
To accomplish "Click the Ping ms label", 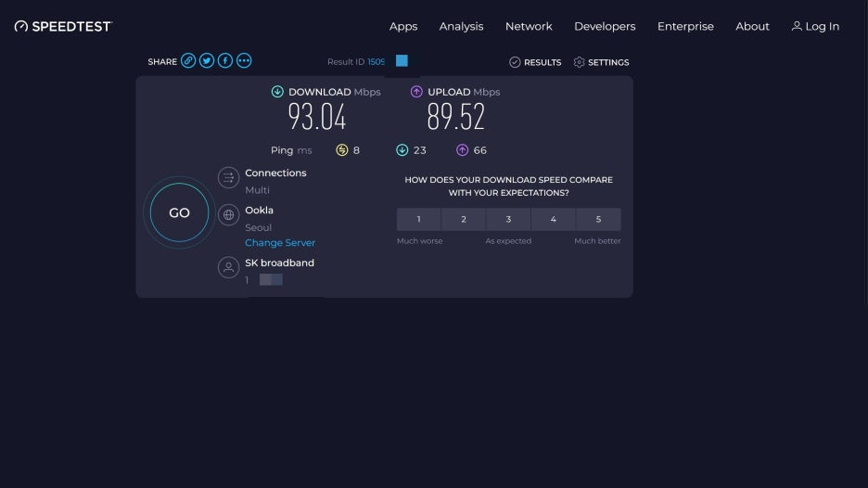I will pyautogui.click(x=291, y=150).
